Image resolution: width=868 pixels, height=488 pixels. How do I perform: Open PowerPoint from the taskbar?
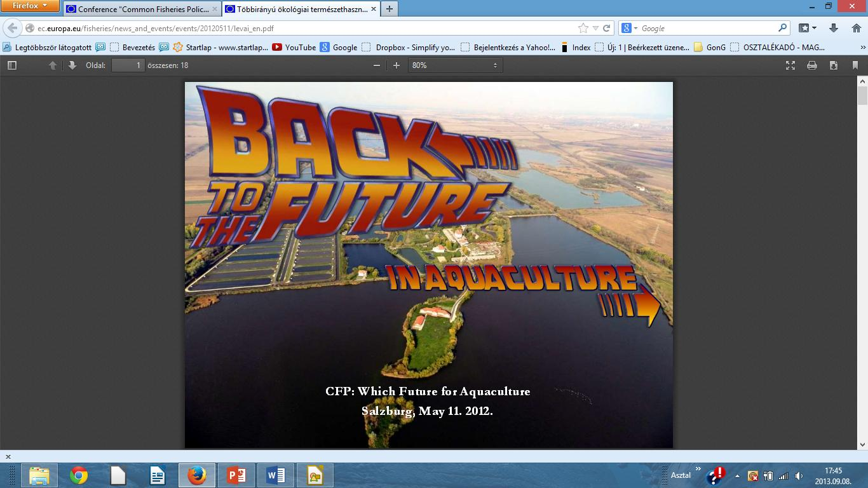236,475
